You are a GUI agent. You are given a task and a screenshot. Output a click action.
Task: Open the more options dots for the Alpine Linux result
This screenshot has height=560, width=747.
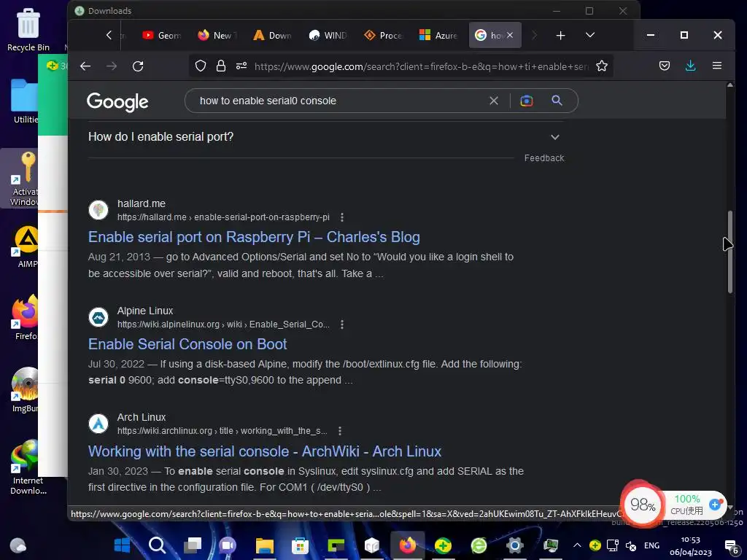pyautogui.click(x=342, y=324)
